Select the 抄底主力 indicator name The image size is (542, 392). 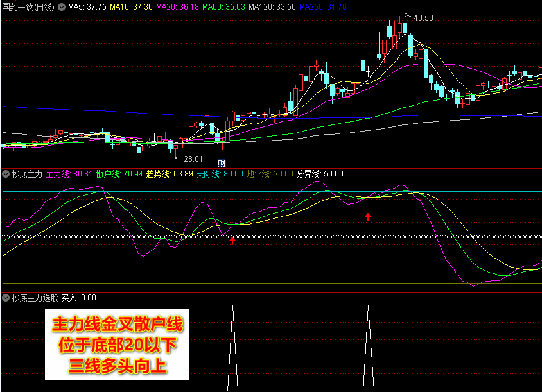tap(27, 174)
